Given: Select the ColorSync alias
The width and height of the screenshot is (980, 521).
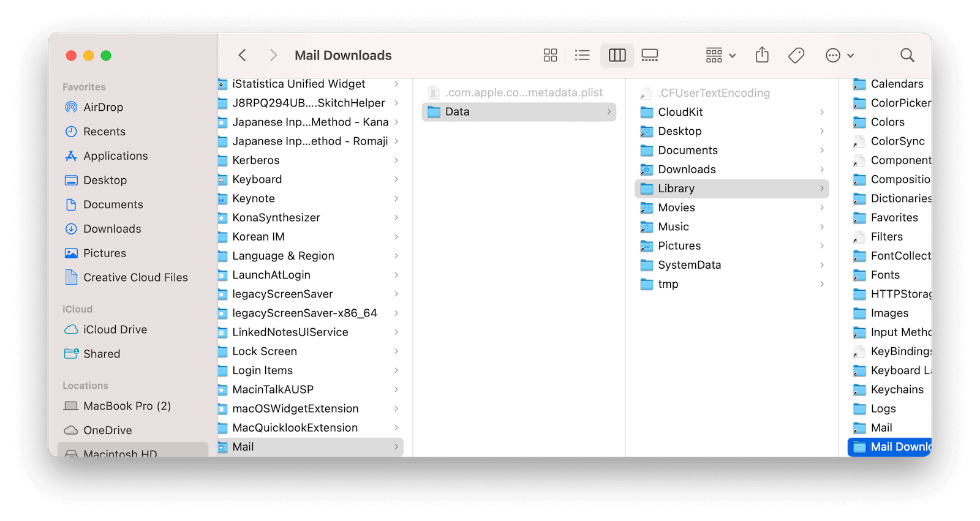Looking at the screenshot, I should [x=889, y=141].
